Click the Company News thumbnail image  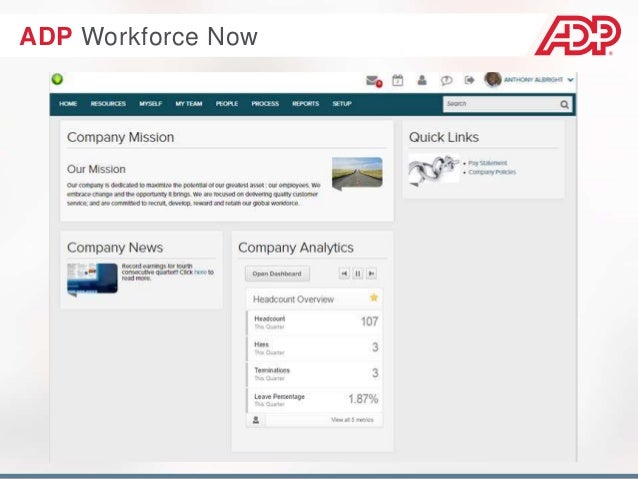pyautogui.click(x=92, y=278)
